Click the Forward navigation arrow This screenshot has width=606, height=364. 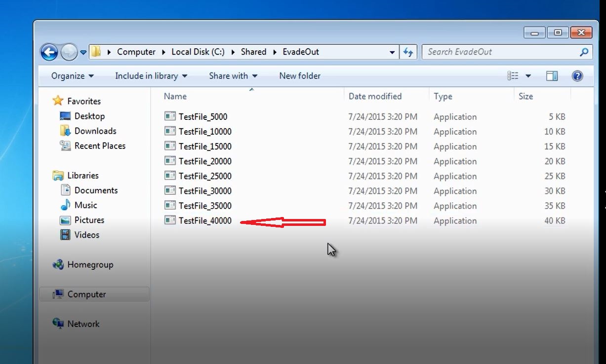[x=69, y=52]
